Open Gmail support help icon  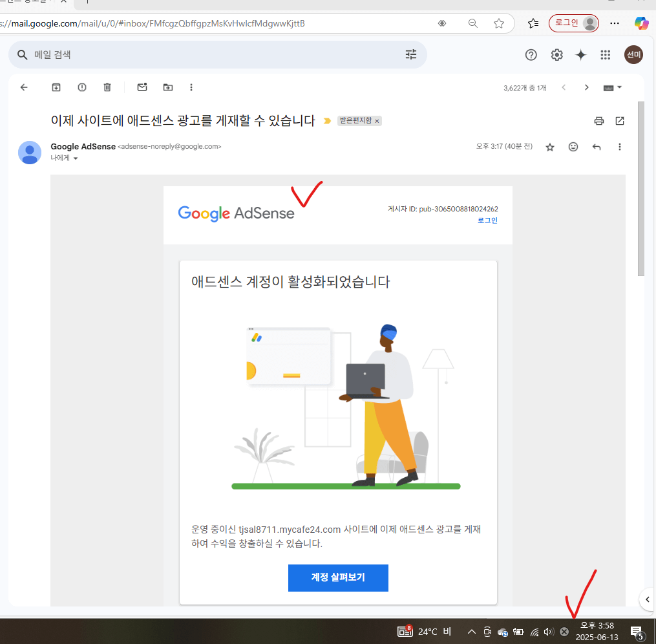531,55
